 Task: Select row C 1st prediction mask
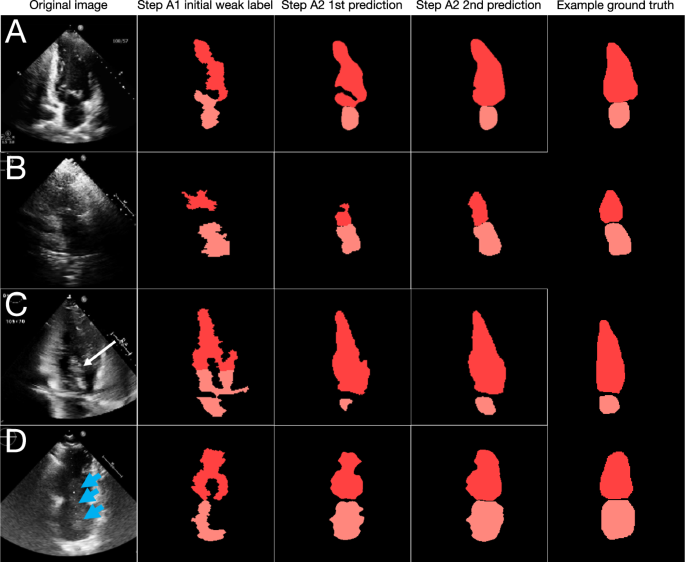(350, 361)
